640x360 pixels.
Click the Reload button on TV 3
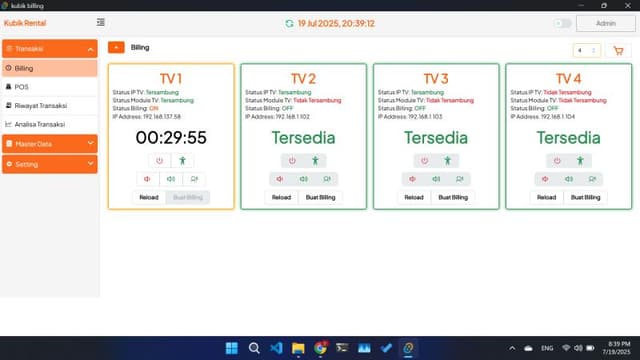click(414, 198)
